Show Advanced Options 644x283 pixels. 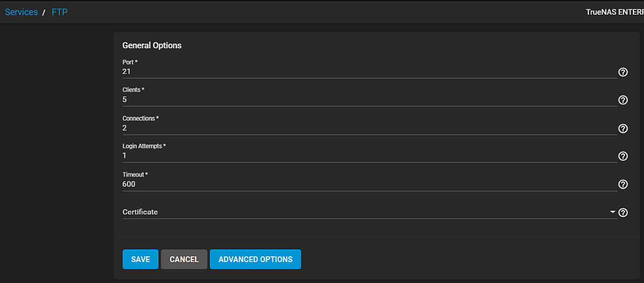tap(255, 259)
